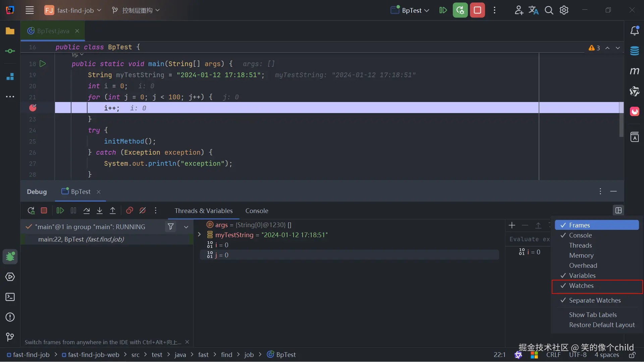Viewport: 644px width, 362px height.
Task: Click Step Into in debug toolbar
Action: point(100,211)
